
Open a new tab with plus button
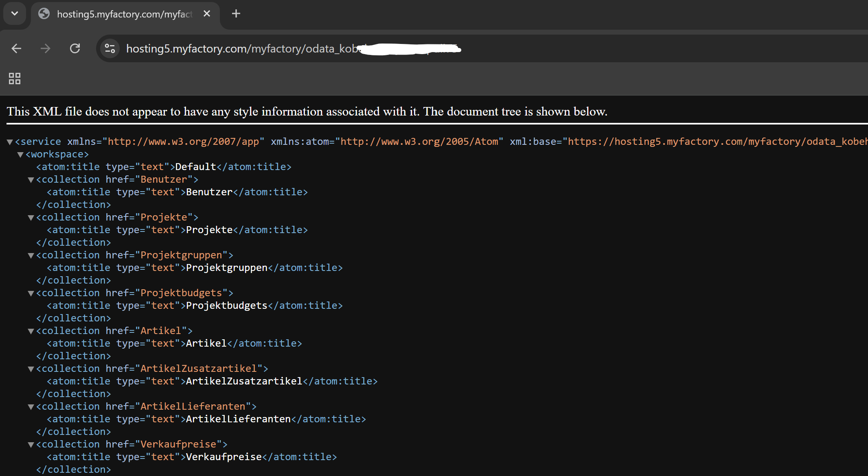[236, 14]
